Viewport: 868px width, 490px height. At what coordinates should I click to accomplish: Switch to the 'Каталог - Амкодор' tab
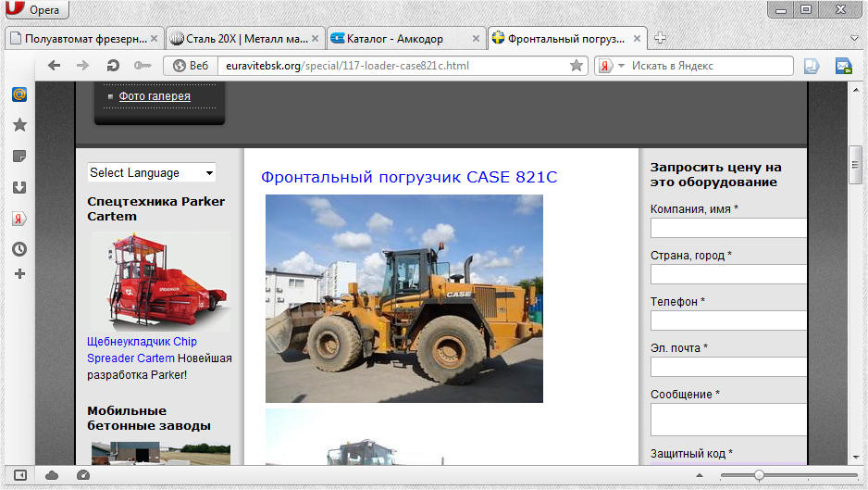tap(405, 39)
